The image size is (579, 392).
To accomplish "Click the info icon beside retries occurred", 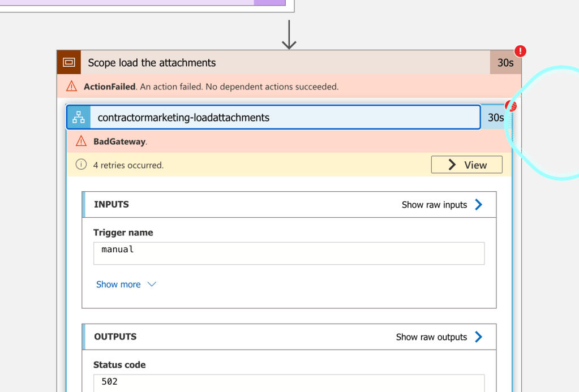I will coord(82,164).
